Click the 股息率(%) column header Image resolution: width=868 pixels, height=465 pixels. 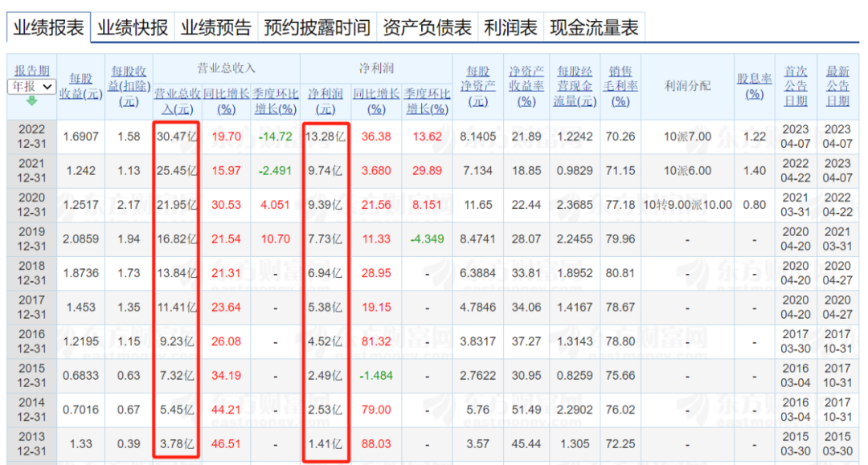754,86
